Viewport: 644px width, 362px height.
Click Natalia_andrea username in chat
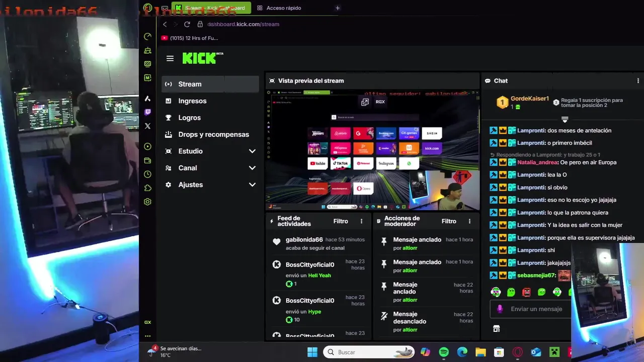coord(537,162)
